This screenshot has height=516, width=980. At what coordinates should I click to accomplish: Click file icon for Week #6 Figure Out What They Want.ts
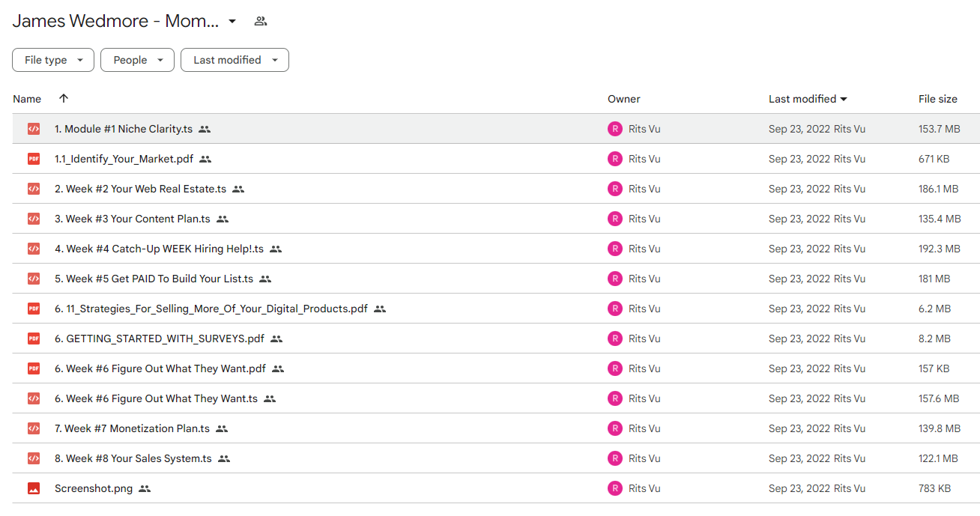(34, 398)
